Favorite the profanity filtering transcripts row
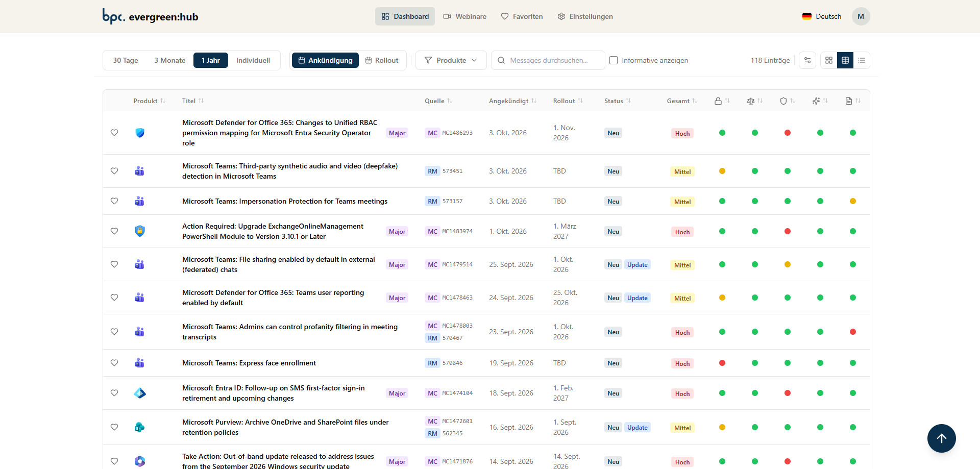The width and height of the screenshot is (980, 469). click(x=114, y=332)
